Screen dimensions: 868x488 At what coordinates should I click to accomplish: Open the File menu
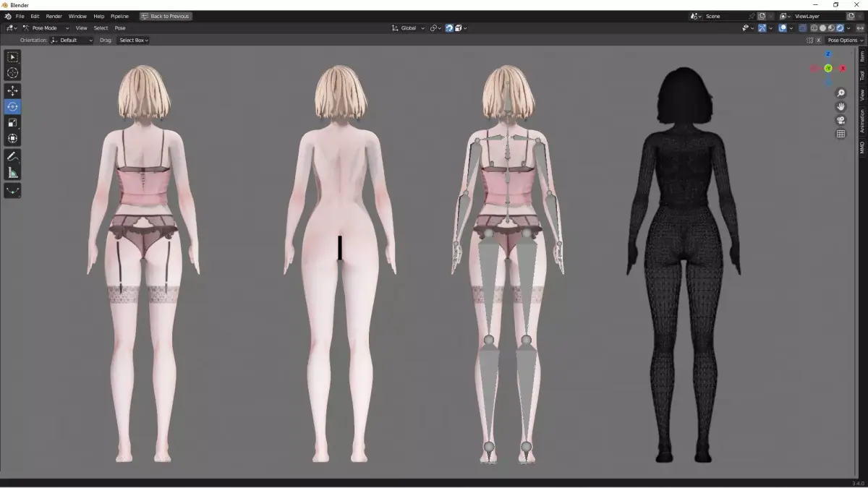20,16
